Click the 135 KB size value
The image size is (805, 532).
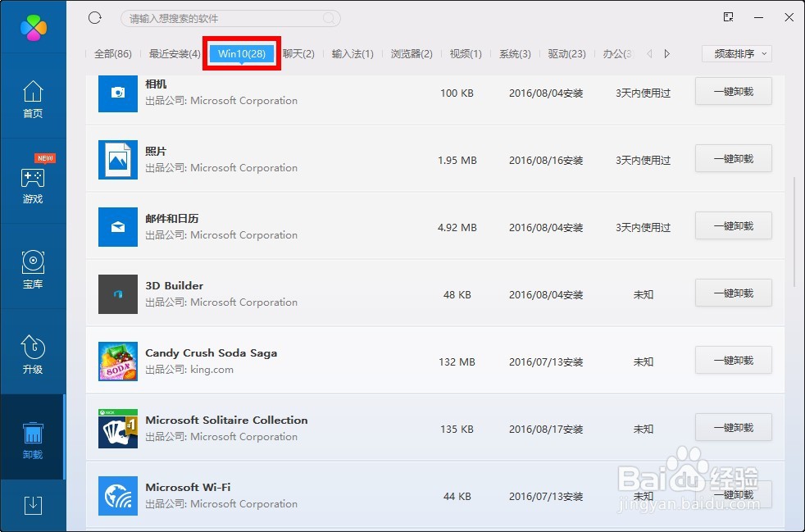pyautogui.click(x=457, y=430)
